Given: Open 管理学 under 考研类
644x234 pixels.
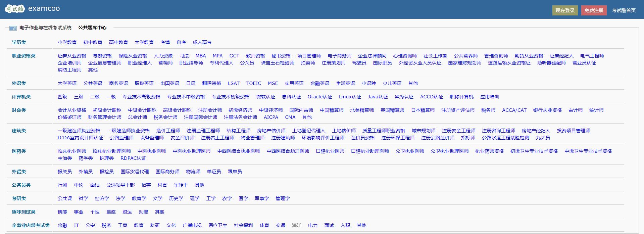Looking at the screenshot, I should (283, 198).
